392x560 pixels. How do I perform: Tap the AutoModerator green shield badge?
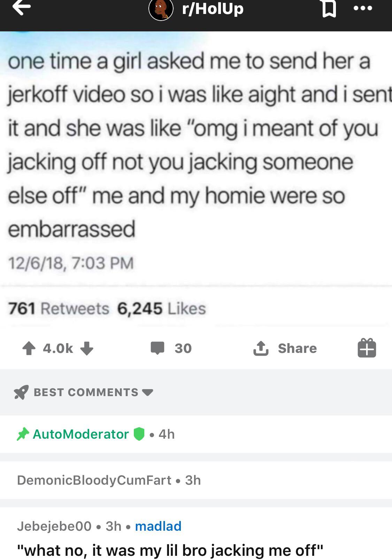pyautogui.click(x=139, y=434)
